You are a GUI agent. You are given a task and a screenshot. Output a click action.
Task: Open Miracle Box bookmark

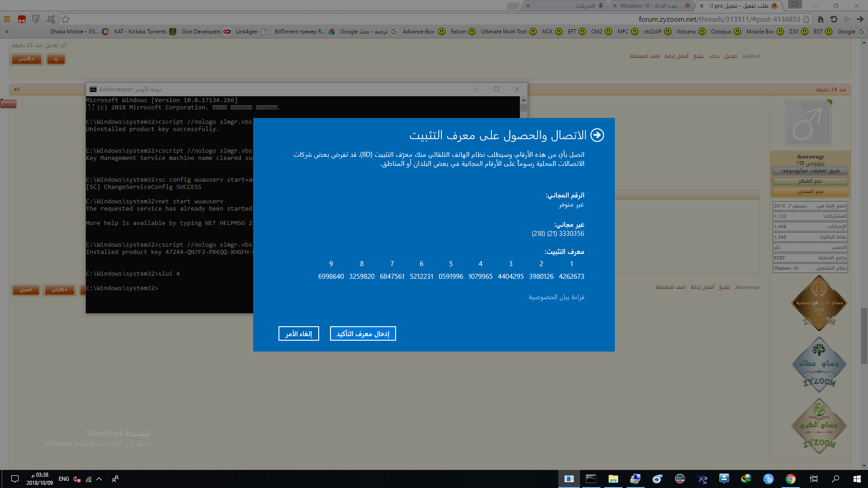(x=765, y=32)
